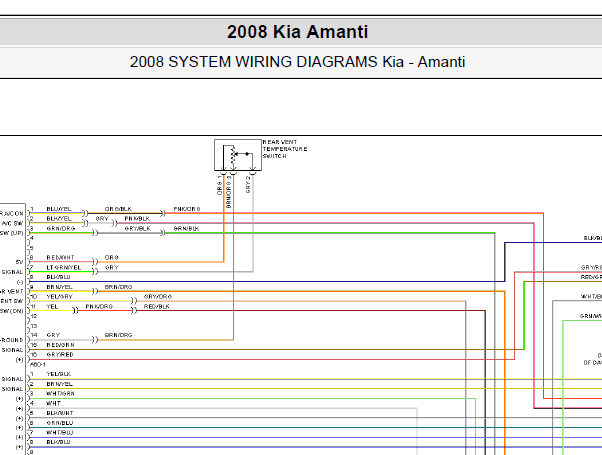Click "BRN/ORG" label on the pin 14 row
Viewport: 602px width, 455px height.
point(118,335)
